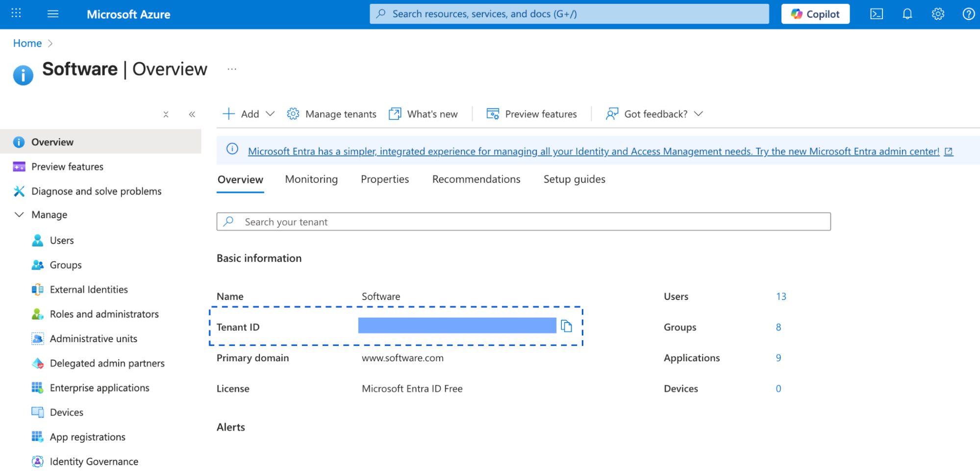Screen dimensions: 980x474
Task: Open the Recommendations tab
Action: click(x=476, y=179)
